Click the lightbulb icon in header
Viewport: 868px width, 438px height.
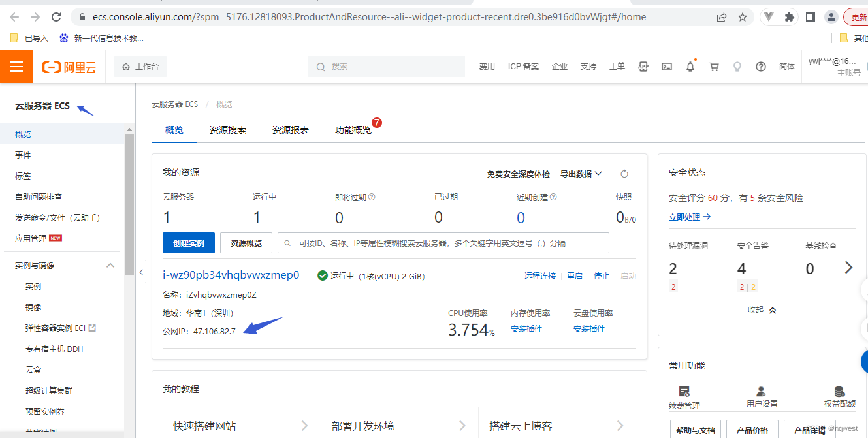[x=737, y=67]
